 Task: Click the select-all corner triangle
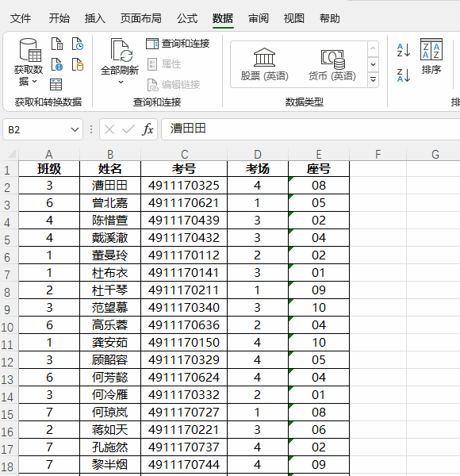pyautogui.click(x=12, y=154)
